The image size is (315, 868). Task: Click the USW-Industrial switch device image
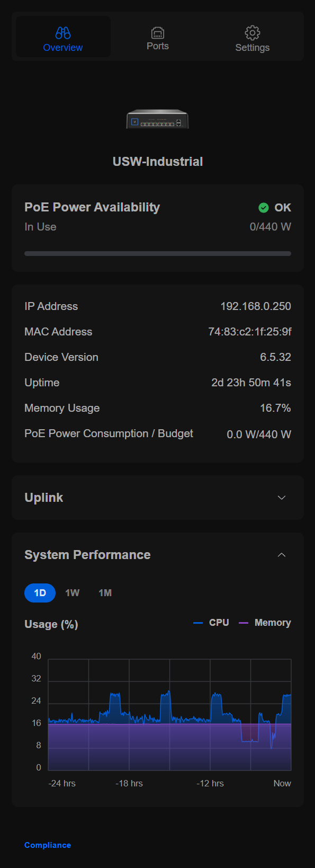coord(158,119)
